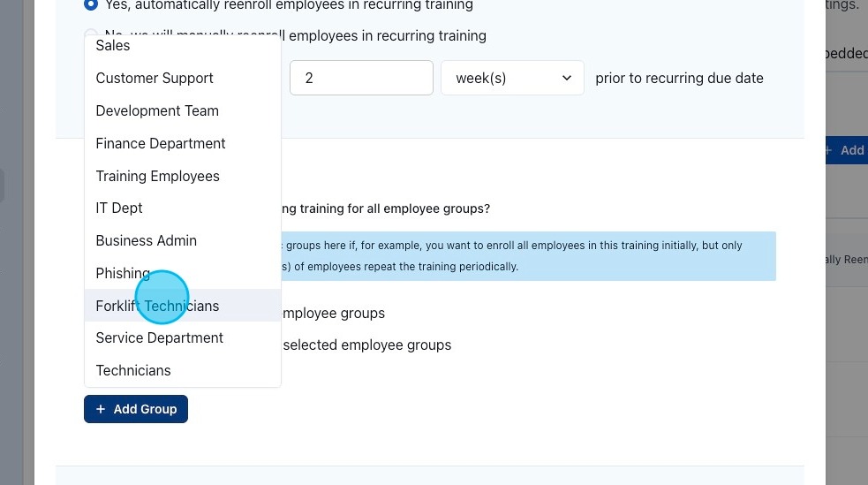Pick the Development Team group

pyautogui.click(x=157, y=110)
